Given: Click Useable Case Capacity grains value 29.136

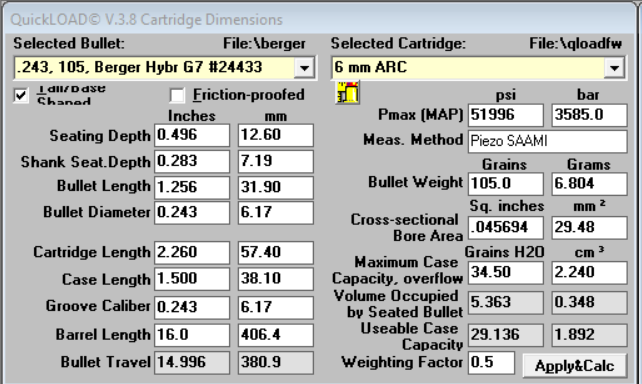Looking at the screenshot, I should click(x=506, y=335).
